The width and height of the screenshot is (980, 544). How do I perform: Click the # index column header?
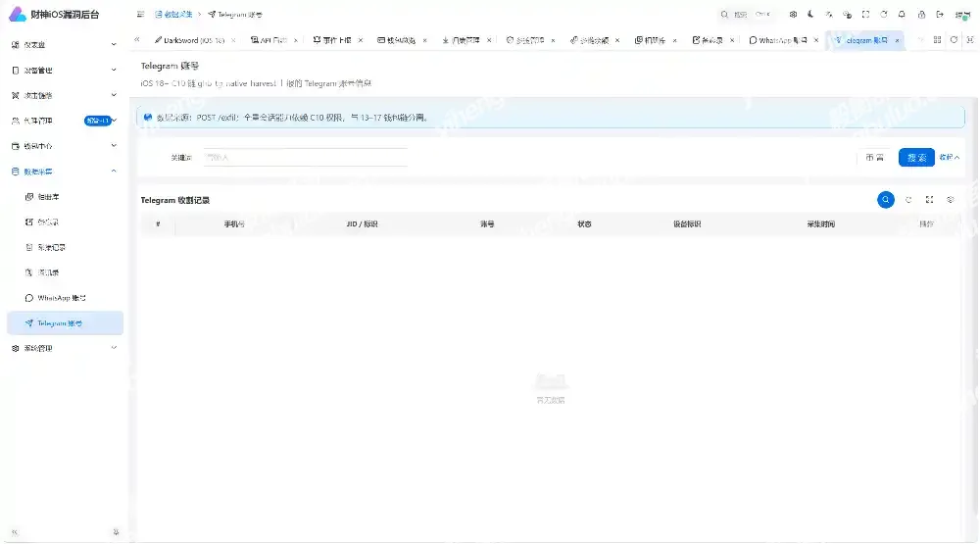[158, 223]
